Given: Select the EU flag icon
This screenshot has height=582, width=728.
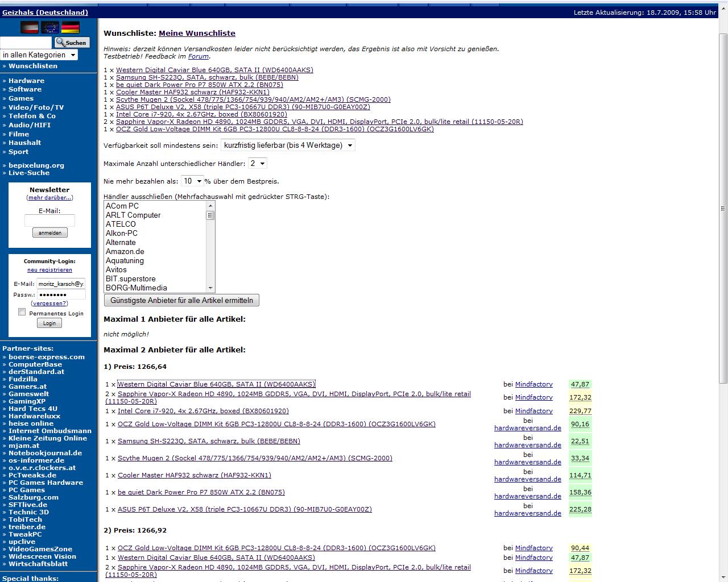Looking at the screenshot, I should pos(50,27).
